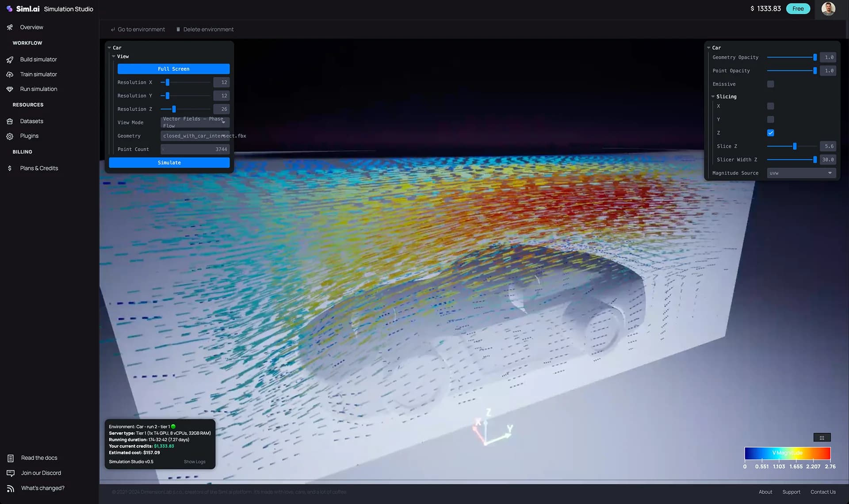Select Overview in the left sidebar

coord(31,27)
